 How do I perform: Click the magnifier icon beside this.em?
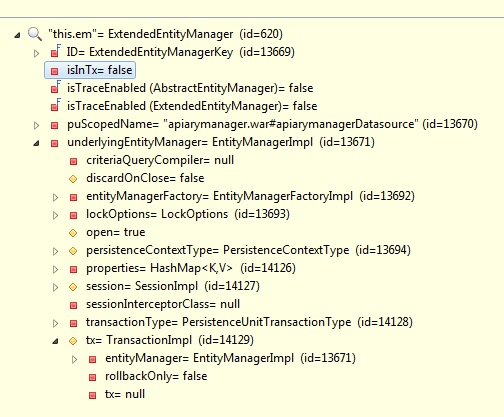(35, 34)
